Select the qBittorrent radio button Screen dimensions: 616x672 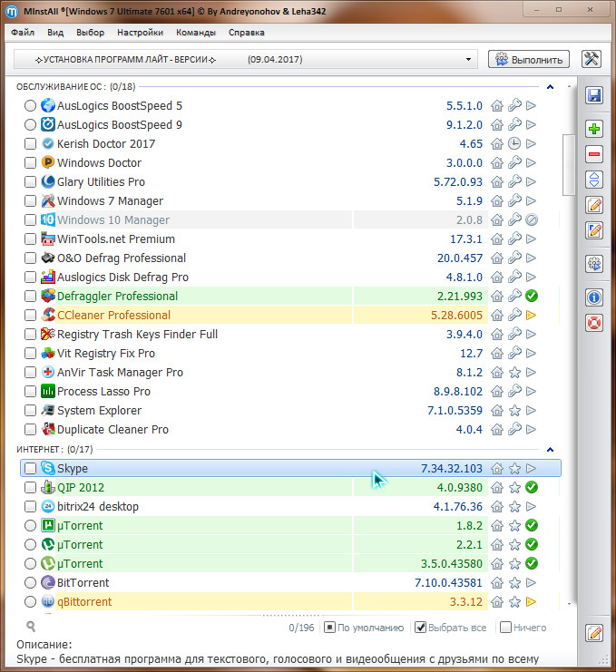click(30, 601)
